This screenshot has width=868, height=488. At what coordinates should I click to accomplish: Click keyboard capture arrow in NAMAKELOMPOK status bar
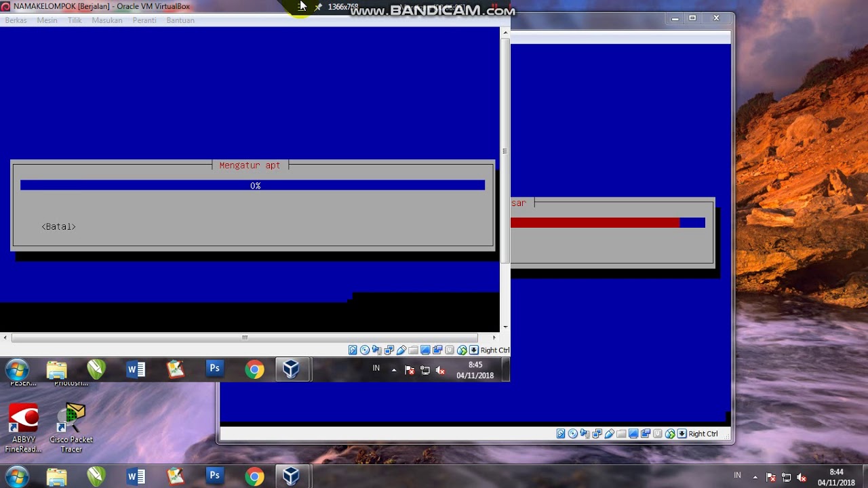(474, 350)
